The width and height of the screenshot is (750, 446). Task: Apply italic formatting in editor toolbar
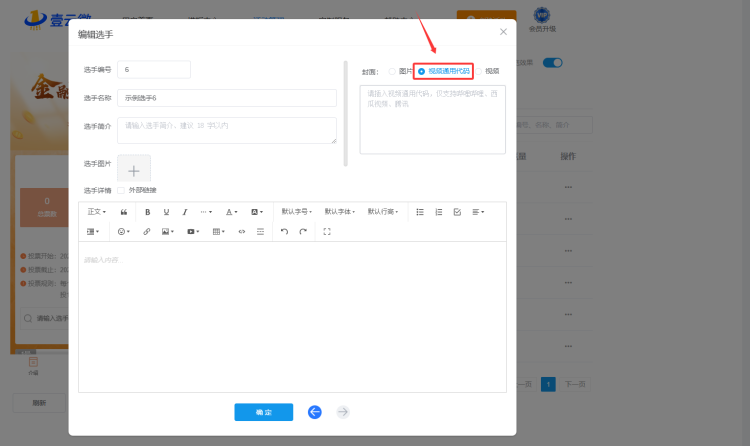pos(185,212)
